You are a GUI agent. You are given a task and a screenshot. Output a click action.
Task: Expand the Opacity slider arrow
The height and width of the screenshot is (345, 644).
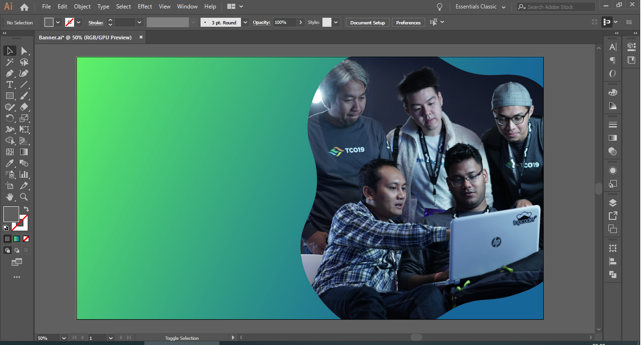301,22
